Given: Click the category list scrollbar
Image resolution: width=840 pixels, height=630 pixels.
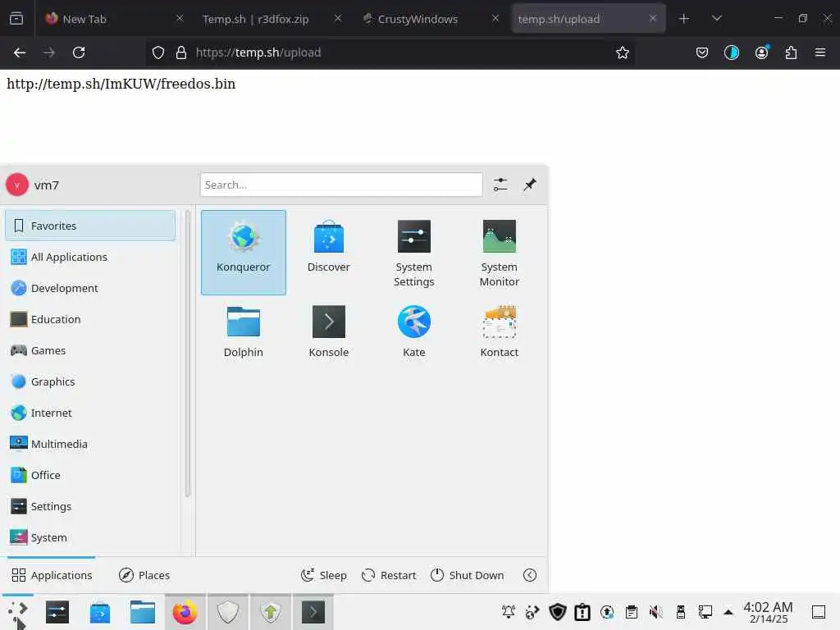Looking at the screenshot, I should [x=188, y=354].
